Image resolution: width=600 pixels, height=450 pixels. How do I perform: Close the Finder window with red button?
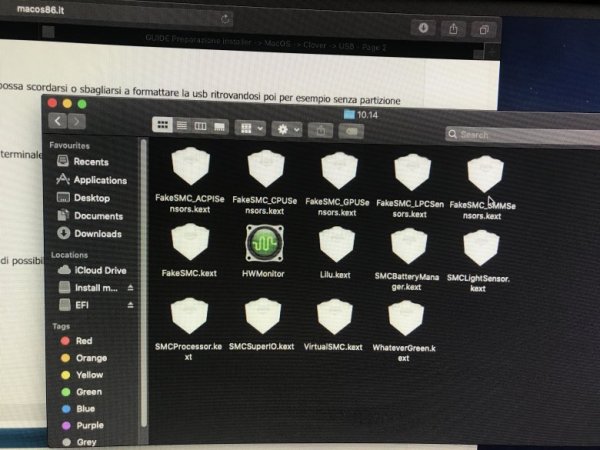tap(52, 103)
